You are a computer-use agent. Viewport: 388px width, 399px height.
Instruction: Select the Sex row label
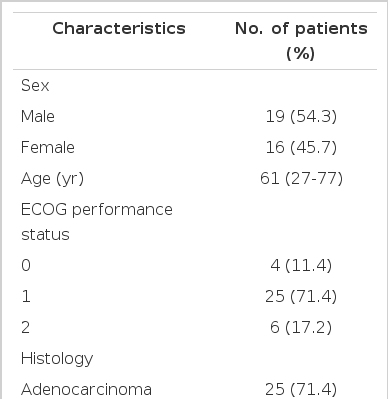point(35,85)
